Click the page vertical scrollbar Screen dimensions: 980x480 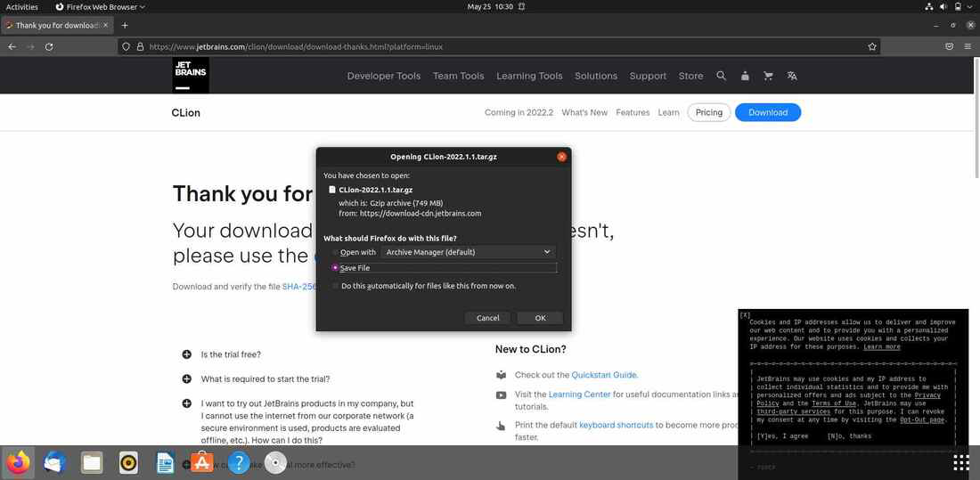click(976, 117)
